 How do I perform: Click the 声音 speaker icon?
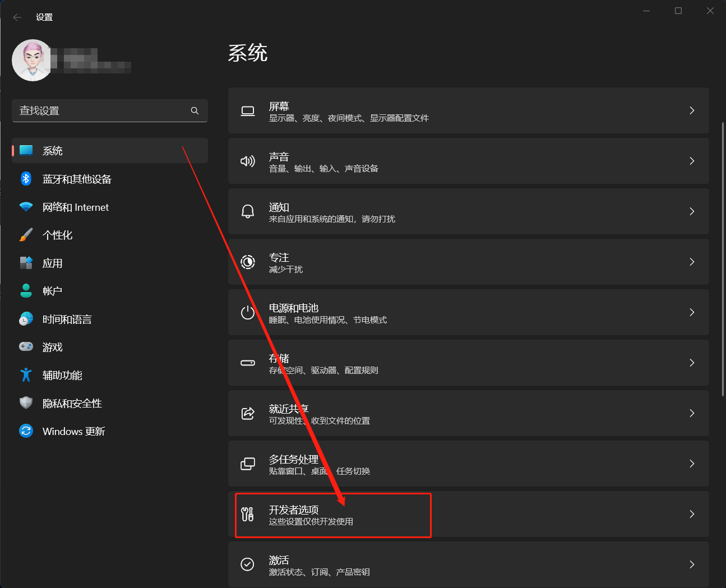247,161
